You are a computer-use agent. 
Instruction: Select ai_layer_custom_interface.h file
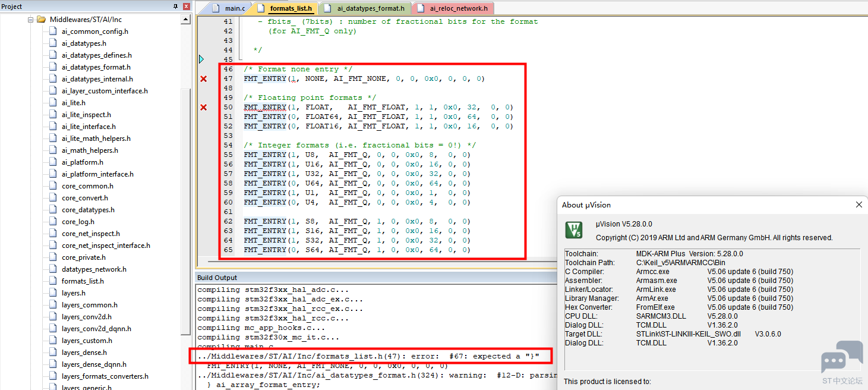pos(105,91)
